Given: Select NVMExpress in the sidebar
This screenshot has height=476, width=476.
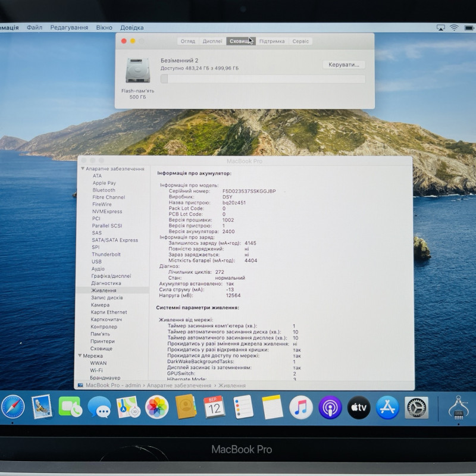Looking at the screenshot, I should click(x=107, y=212).
